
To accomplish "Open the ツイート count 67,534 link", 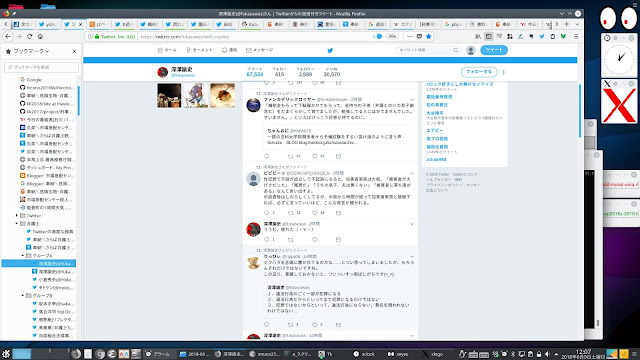I will 255,72.
